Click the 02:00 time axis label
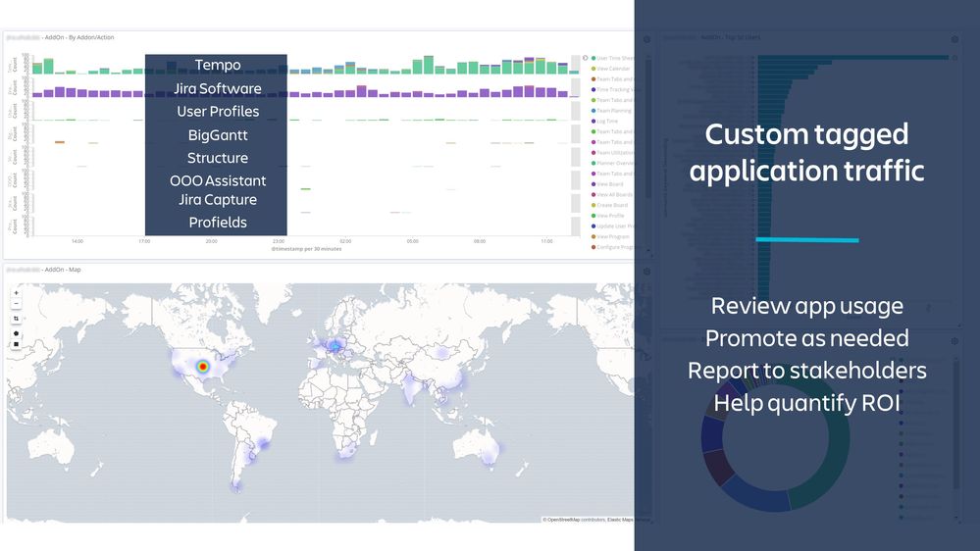 pos(345,241)
